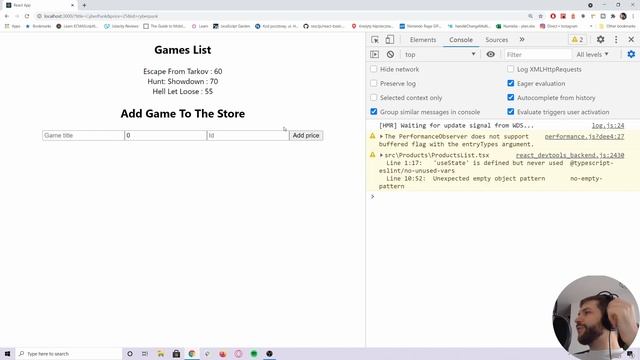
Task: Open a new browser tab
Action: click(x=84, y=5)
